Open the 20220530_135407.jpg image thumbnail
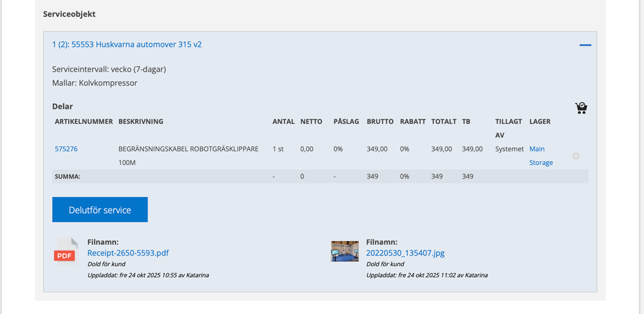Screen dimensions: 644x314 pyautogui.click(x=345, y=251)
